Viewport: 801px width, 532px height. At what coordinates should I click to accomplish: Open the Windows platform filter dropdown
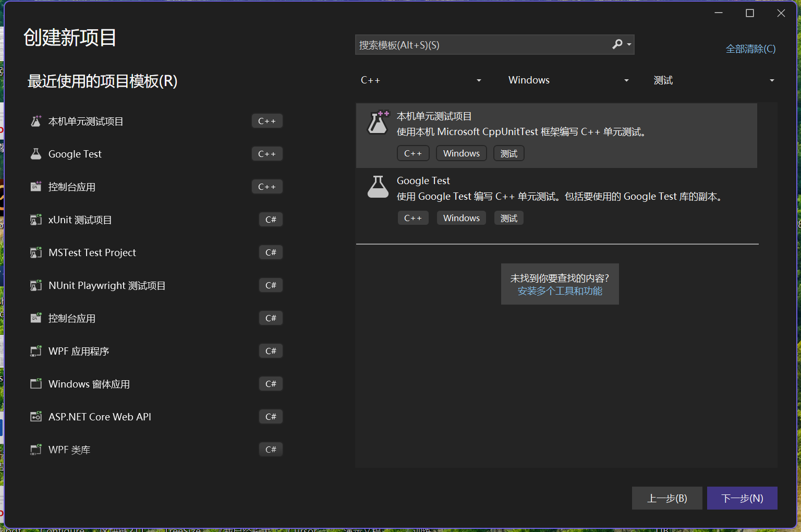[x=568, y=80]
